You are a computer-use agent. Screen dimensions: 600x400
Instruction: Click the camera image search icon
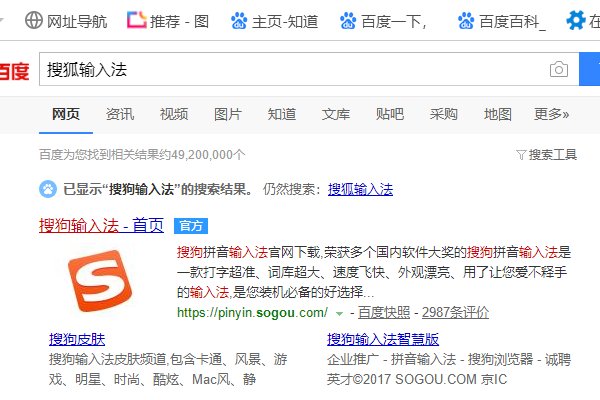[559, 69]
